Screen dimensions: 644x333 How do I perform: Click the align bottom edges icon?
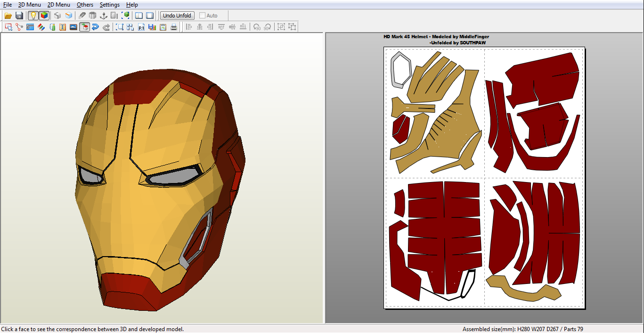coord(243,27)
